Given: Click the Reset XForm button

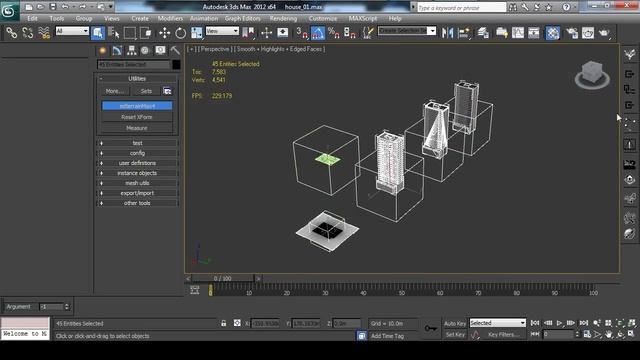Looking at the screenshot, I should coord(137,117).
